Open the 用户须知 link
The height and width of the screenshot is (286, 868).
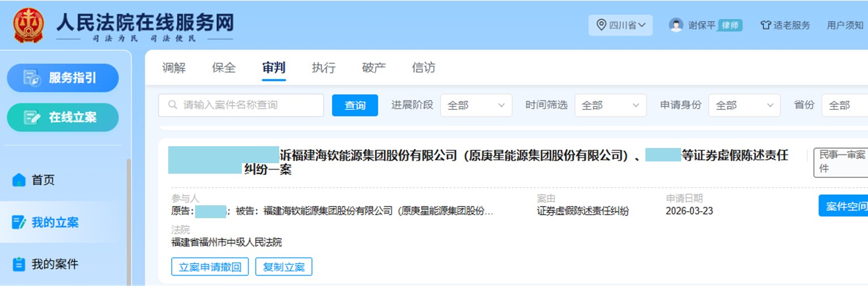[x=845, y=25]
